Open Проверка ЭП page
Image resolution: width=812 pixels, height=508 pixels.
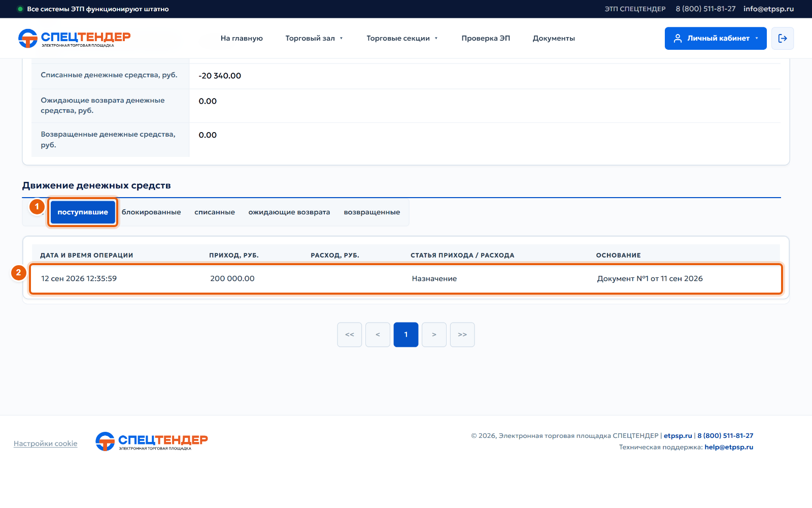click(486, 38)
